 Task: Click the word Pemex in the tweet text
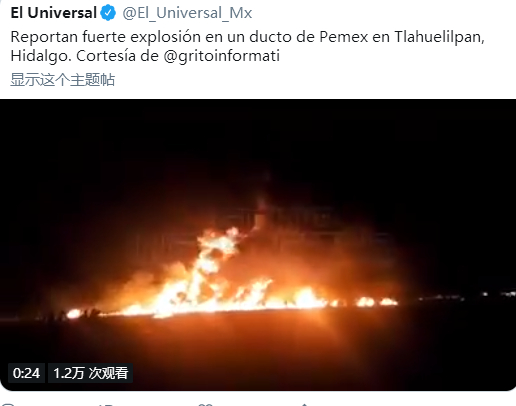(x=344, y=37)
